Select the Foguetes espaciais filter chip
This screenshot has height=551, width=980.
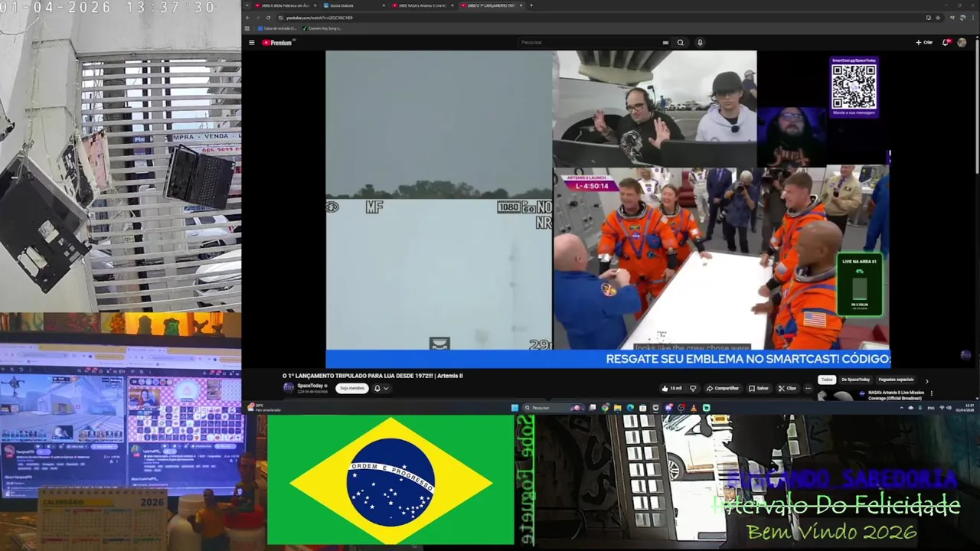896,380
